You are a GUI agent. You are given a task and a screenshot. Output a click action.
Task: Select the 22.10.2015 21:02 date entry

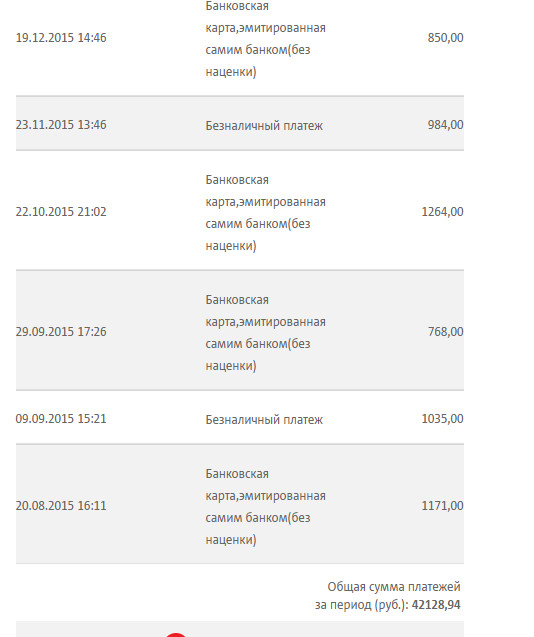click(x=61, y=212)
